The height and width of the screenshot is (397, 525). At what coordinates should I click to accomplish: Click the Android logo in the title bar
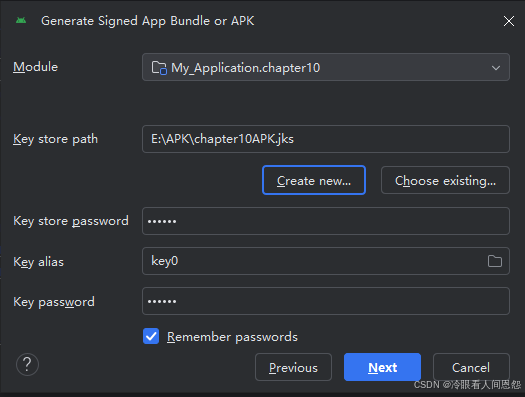[x=21, y=21]
